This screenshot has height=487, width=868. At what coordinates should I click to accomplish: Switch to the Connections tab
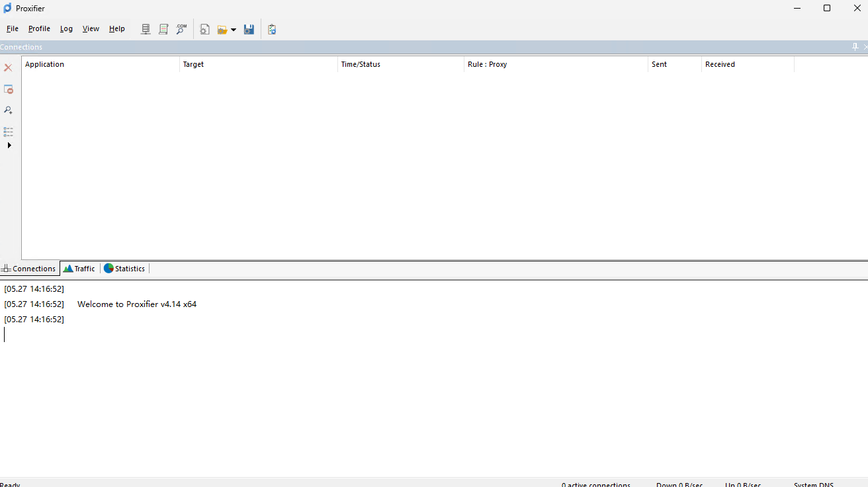pyautogui.click(x=29, y=269)
